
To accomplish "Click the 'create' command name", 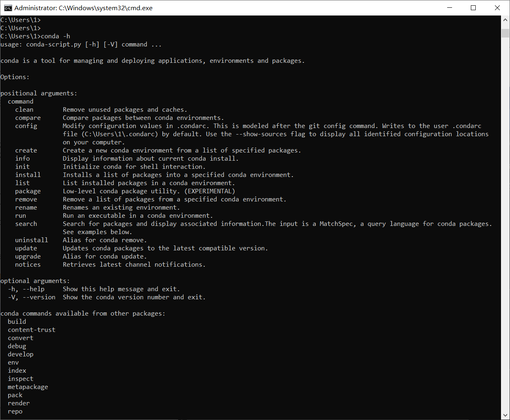I will tap(26, 150).
